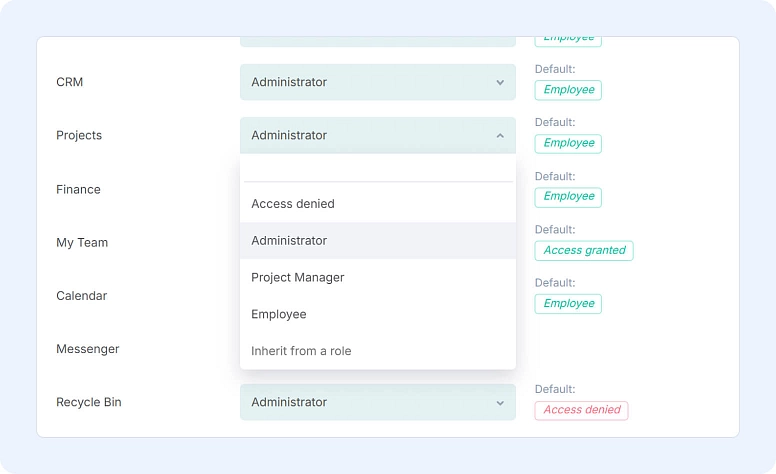Click the Calendar default Employee badge
Screen dimensions: 776x474
point(568,304)
